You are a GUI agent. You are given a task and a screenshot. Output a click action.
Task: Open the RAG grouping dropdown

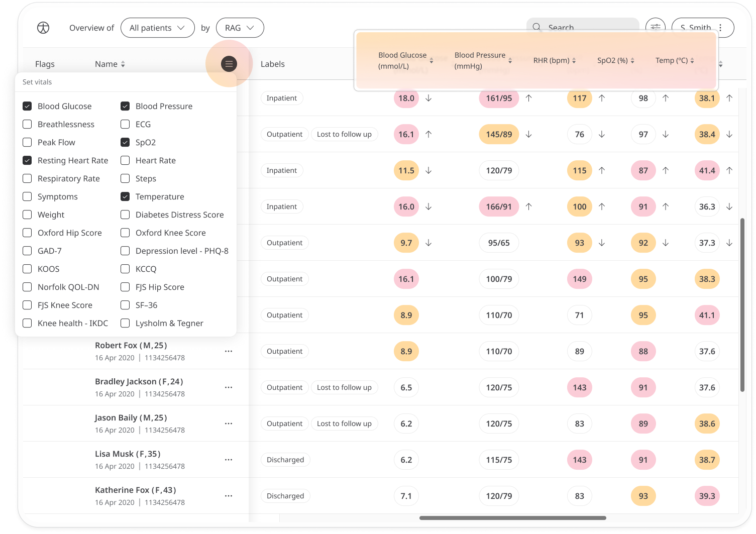240,28
